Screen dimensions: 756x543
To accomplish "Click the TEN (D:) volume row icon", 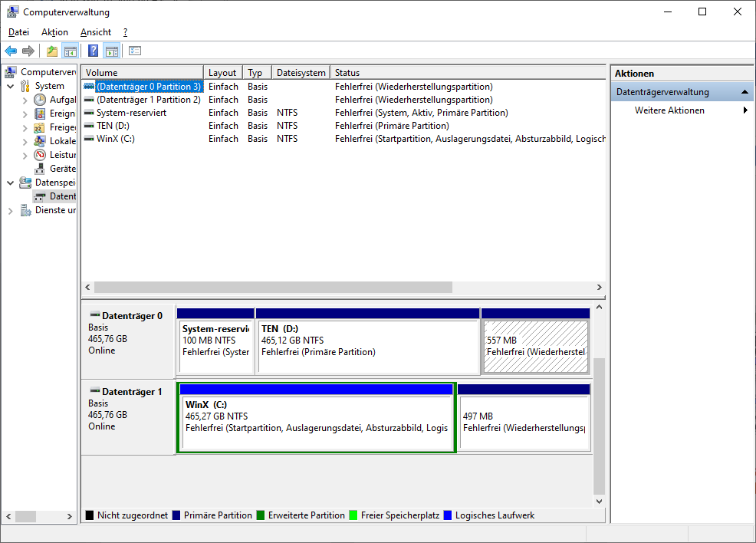I will [89, 125].
